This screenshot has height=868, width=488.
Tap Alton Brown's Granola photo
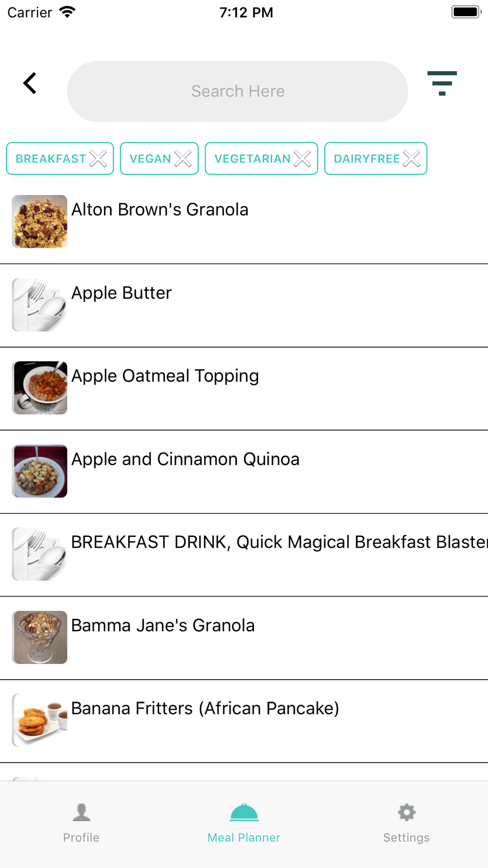tap(40, 222)
